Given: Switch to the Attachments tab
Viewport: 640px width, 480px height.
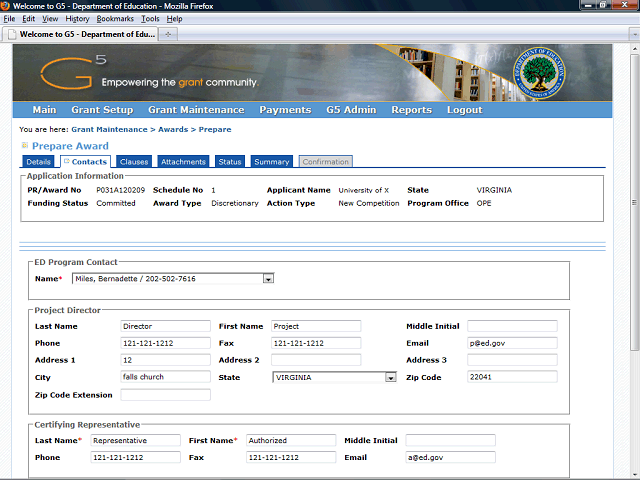Looking at the screenshot, I should pyautogui.click(x=183, y=161).
